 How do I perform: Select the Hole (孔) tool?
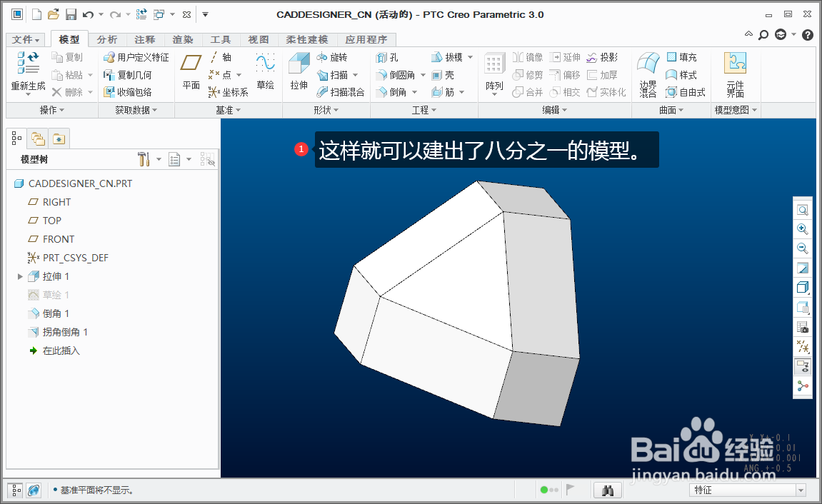click(x=387, y=58)
